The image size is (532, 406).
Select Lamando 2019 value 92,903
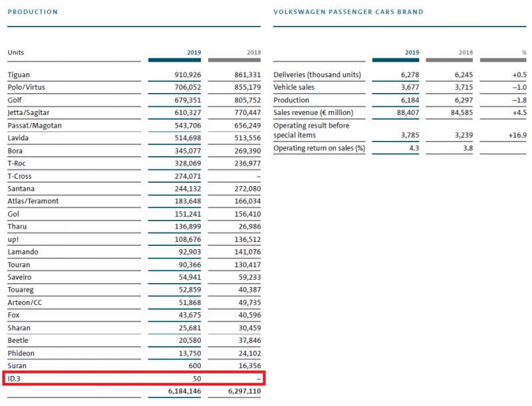pyautogui.click(x=190, y=252)
